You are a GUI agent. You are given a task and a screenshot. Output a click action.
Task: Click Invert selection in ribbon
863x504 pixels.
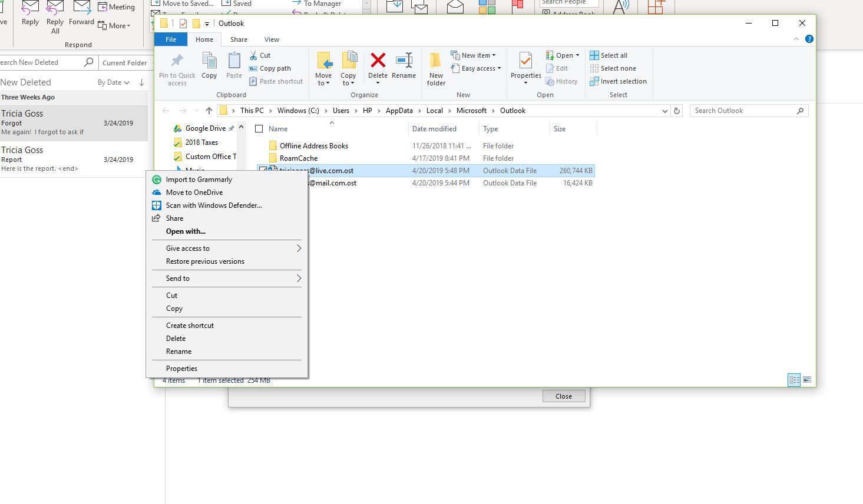[619, 81]
